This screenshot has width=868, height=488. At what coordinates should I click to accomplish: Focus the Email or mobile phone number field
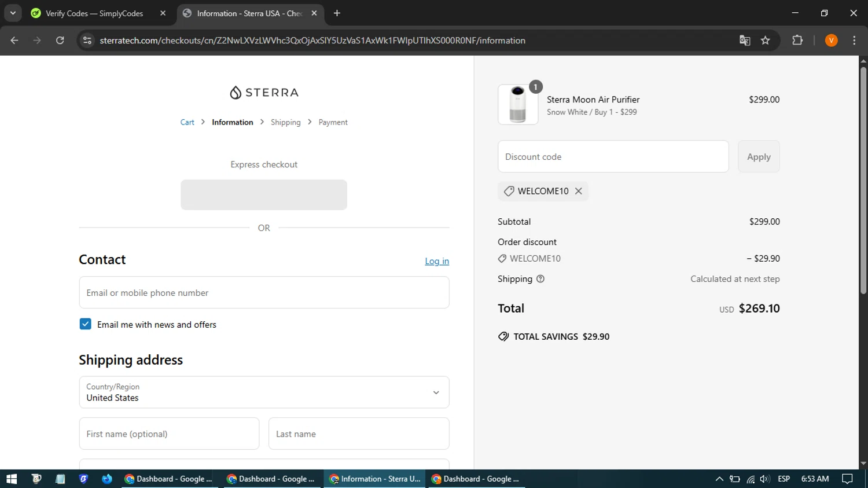[264, 292]
